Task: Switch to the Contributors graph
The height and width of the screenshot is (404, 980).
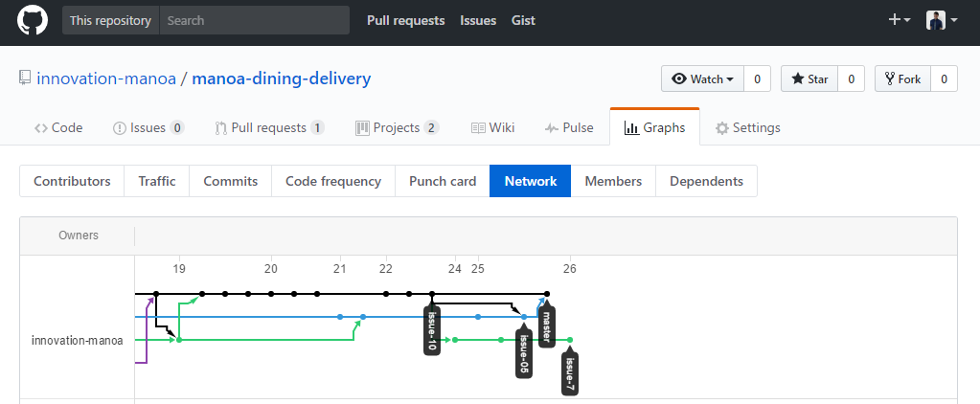Action: pos(72,181)
